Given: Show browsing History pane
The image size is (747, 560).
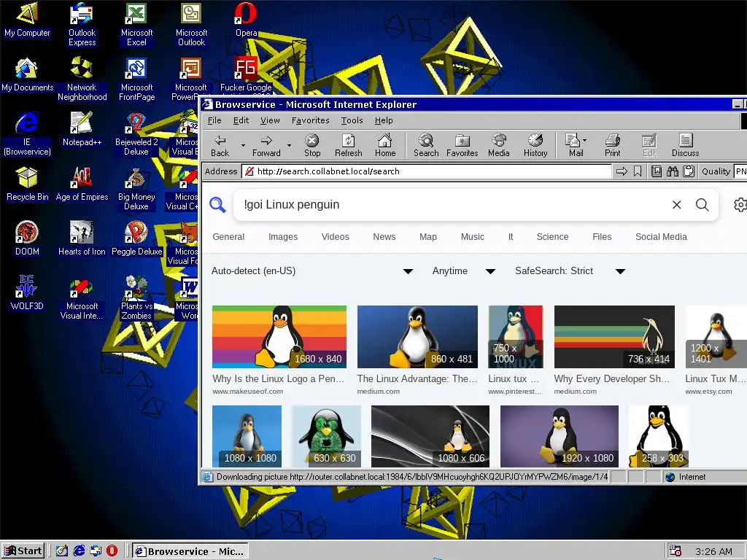Looking at the screenshot, I should click(x=535, y=146).
